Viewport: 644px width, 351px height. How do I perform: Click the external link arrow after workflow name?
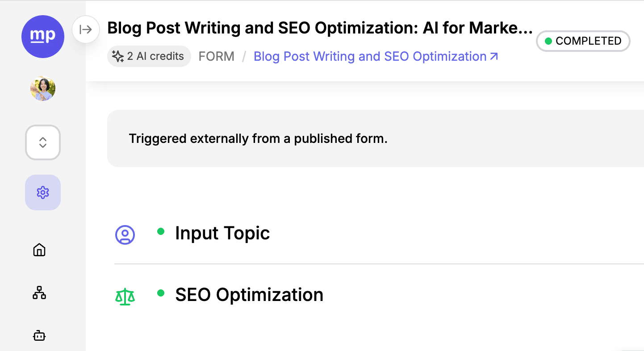coord(493,56)
